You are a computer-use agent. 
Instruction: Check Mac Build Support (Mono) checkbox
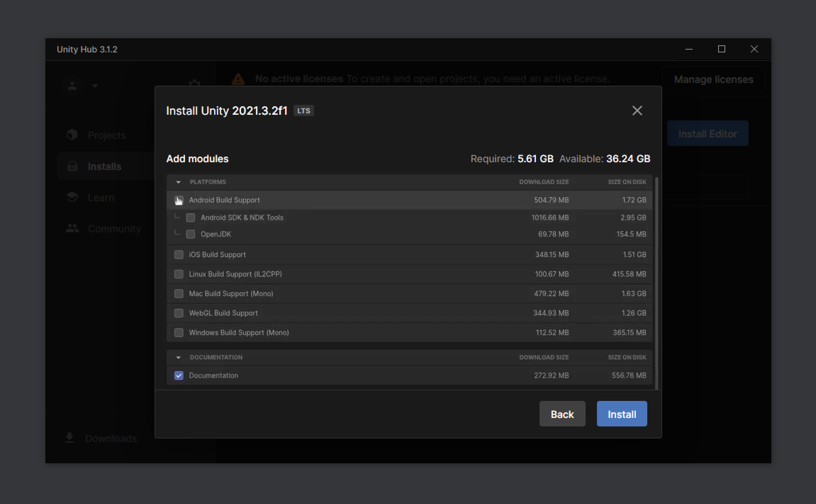click(179, 294)
